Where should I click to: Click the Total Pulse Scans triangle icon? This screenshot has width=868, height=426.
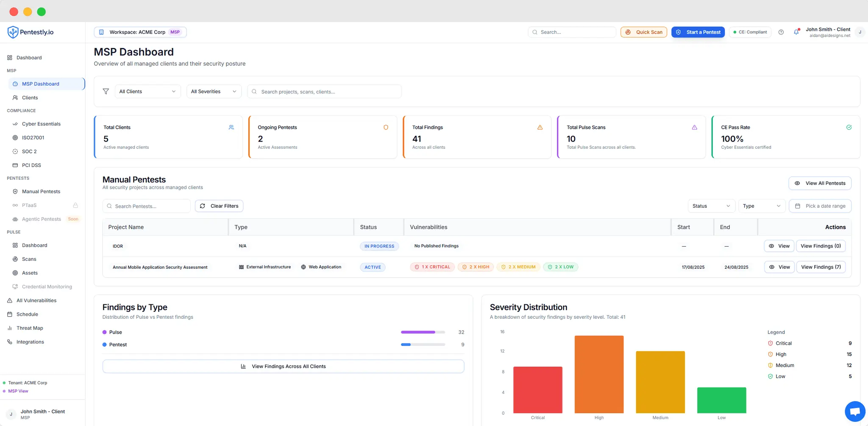694,127
